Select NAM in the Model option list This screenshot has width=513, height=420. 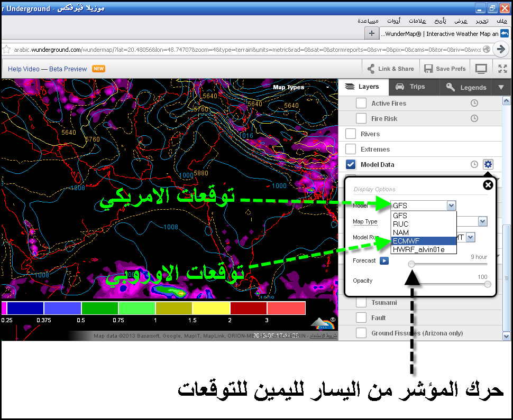(424, 232)
